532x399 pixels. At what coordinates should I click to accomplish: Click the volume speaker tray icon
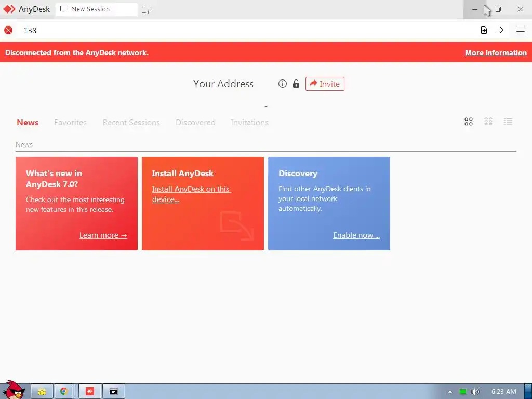point(475,392)
